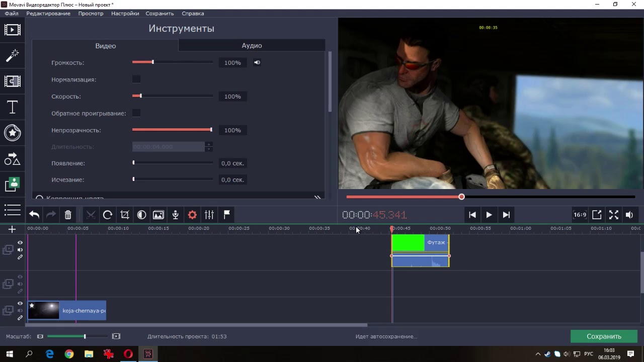This screenshot has height=362, width=644.
Task: Switch to the Аудио tab
Action: 252,46
